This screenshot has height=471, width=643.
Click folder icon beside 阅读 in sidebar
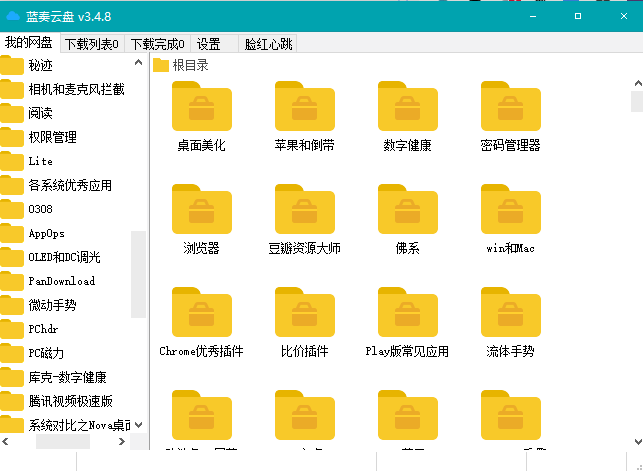12,113
